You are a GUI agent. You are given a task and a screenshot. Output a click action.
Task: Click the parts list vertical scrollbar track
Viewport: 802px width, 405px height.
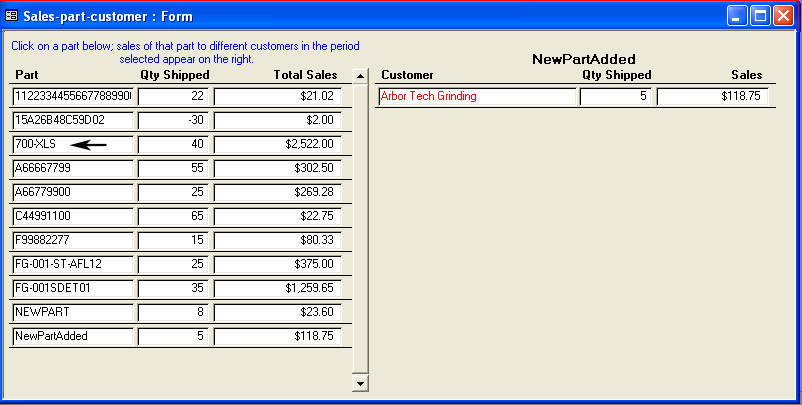click(360, 230)
